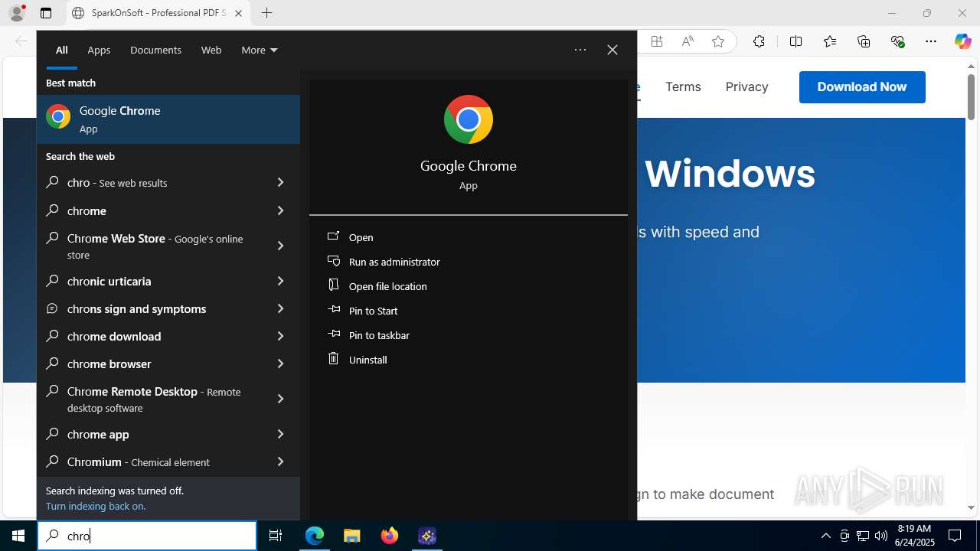Open the Privacy page link

[746, 86]
